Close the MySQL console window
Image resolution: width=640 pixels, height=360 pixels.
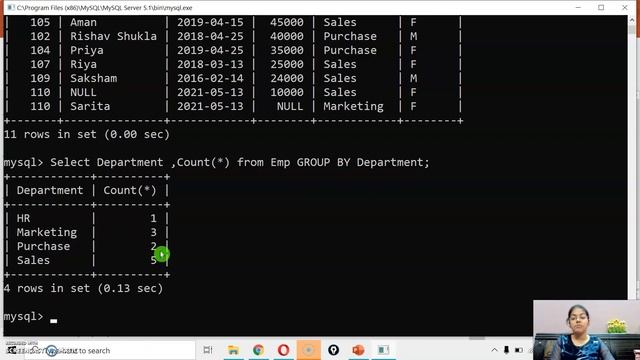coord(624,7)
